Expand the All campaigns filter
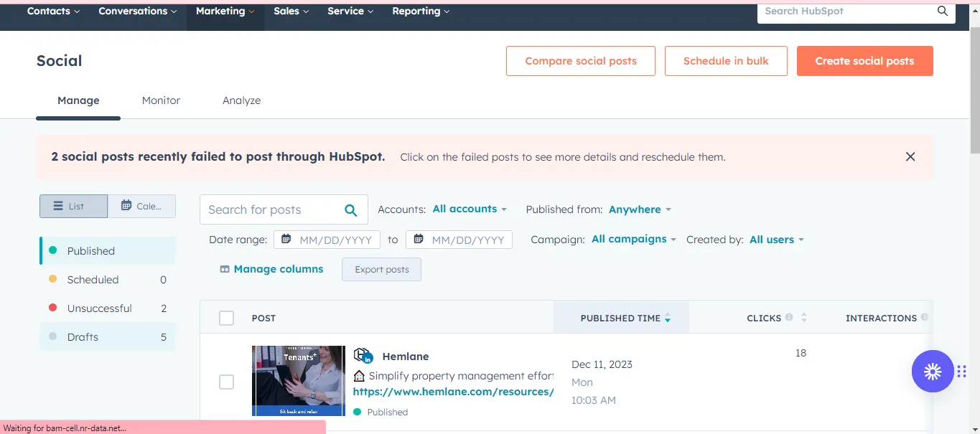 [x=633, y=240]
